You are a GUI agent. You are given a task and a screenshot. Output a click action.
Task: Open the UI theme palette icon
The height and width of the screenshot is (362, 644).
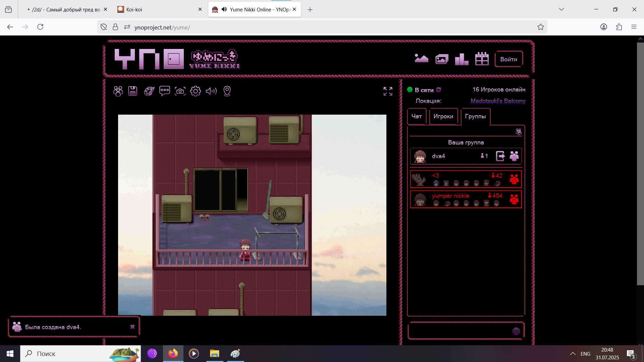(149, 91)
